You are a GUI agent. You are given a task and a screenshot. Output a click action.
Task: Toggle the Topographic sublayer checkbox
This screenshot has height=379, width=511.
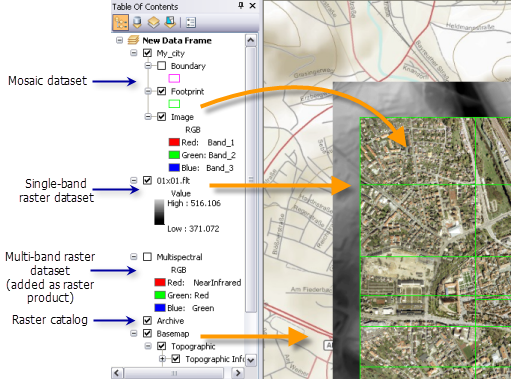pyautogui.click(x=161, y=346)
